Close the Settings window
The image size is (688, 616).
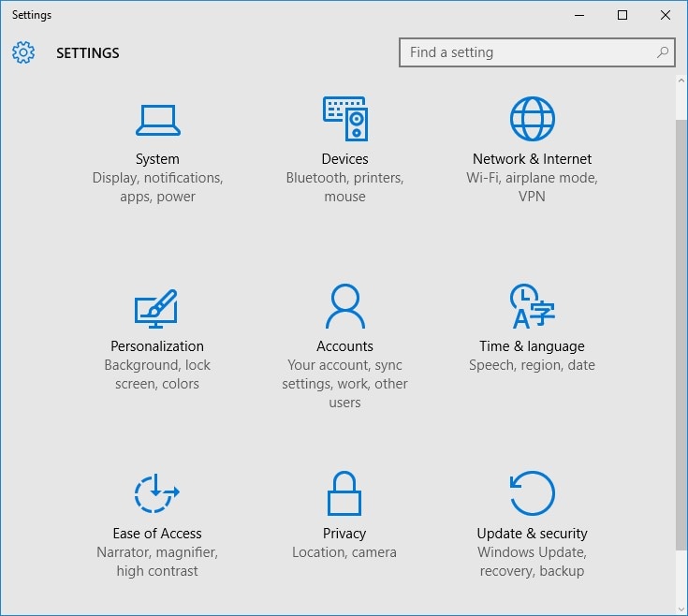coord(666,15)
